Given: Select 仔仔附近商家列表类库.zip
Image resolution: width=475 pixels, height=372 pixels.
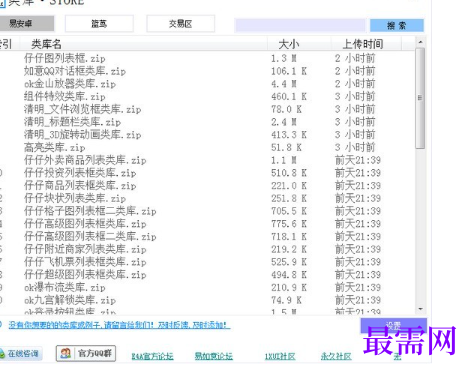Looking at the screenshot, I should point(85,249).
